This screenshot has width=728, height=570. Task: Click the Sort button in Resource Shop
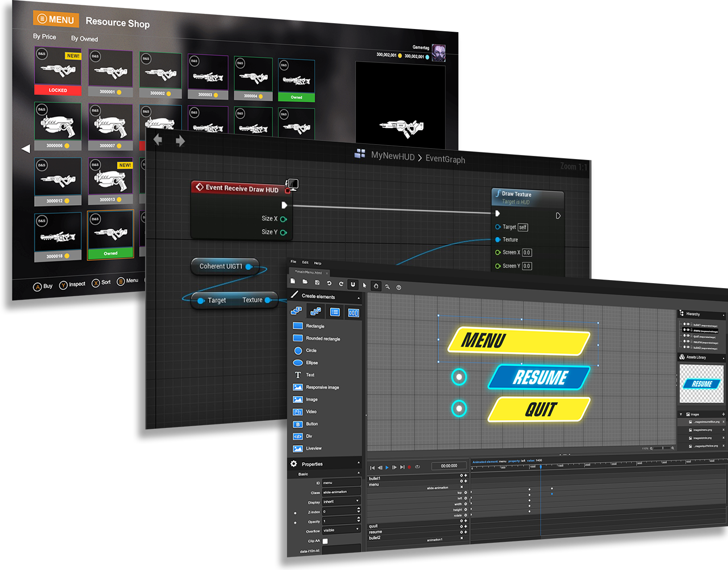point(101,283)
